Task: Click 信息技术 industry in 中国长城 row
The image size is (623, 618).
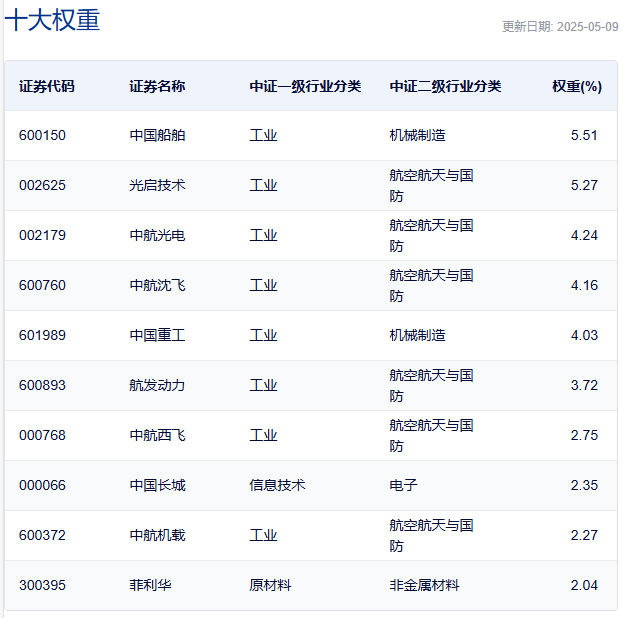Action: click(x=277, y=485)
